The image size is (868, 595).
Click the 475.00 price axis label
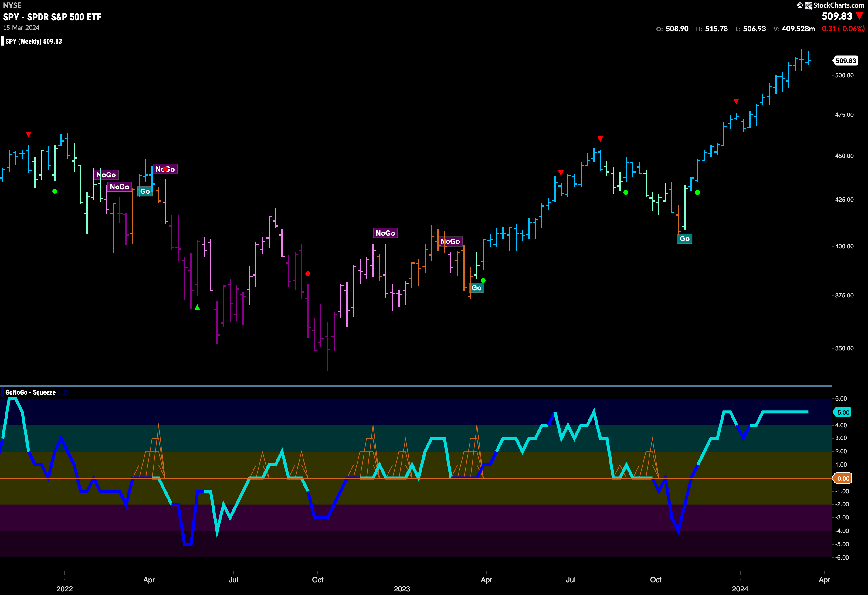[844, 115]
